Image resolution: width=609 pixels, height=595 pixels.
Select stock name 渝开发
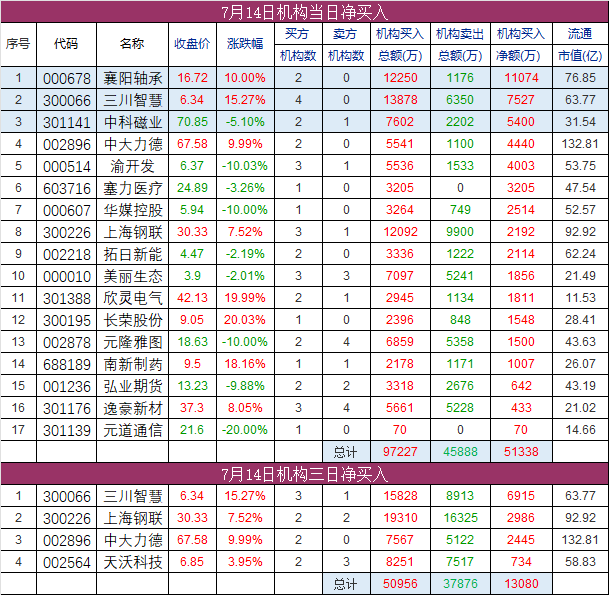132,166
